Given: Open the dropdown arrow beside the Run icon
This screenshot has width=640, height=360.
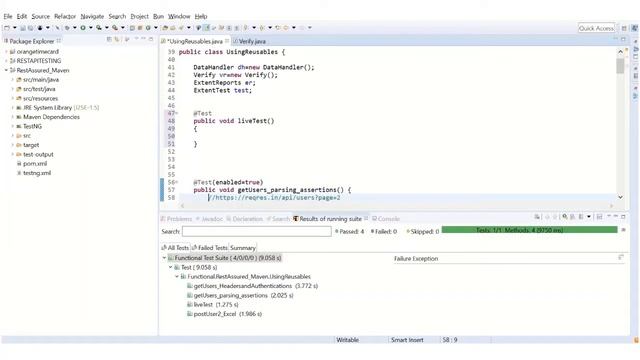Looking at the screenshot, I should click(x=91, y=28).
